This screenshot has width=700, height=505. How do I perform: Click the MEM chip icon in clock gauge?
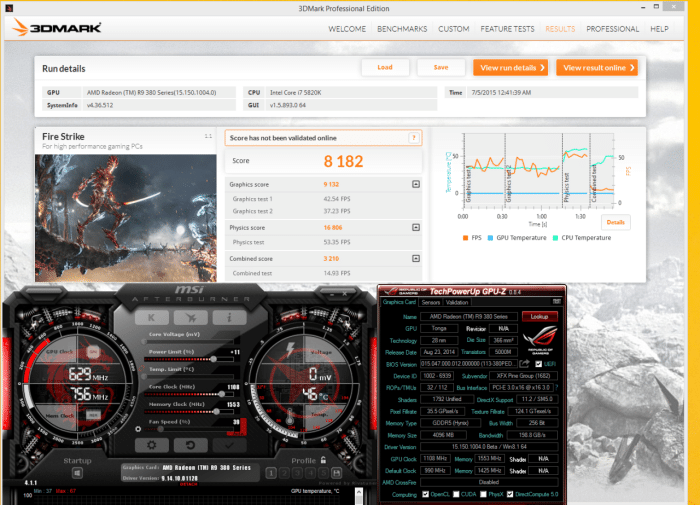click(93, 415)
